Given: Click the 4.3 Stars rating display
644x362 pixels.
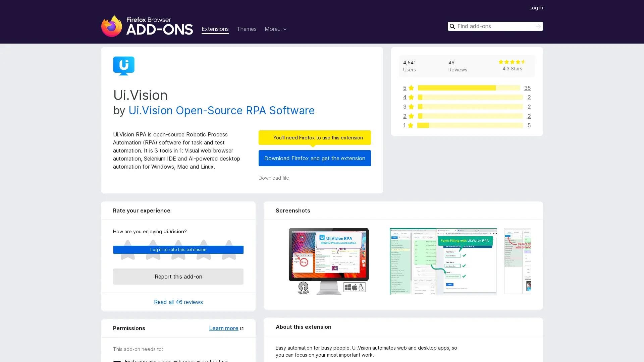Looking at the screenshot, I should click(x=512, y=65).
